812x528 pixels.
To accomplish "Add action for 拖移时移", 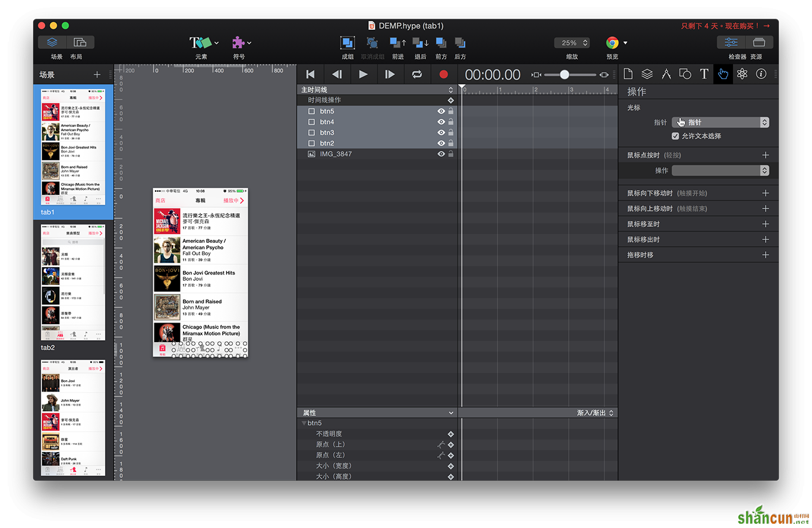I will [x=765, y=255].
